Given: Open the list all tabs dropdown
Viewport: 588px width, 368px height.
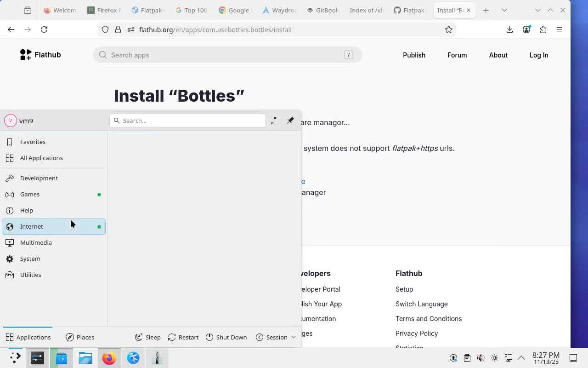Looking at the screenshot, I should click(x=504, y=10).
